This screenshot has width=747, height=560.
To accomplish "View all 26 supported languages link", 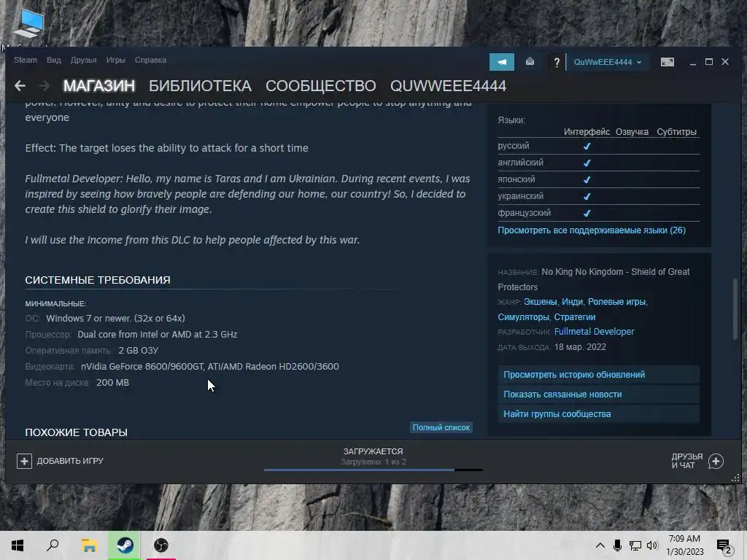I will (x=592, y=230).
